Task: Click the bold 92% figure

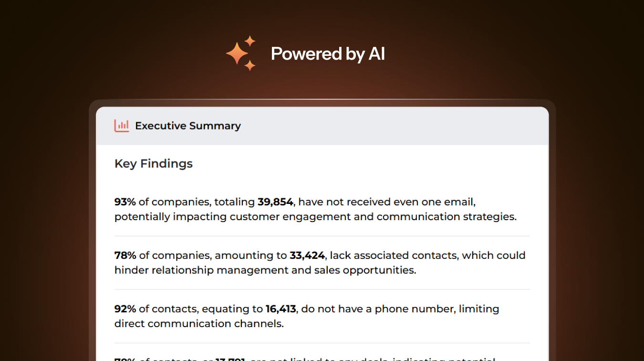Action: pos(125,309)
